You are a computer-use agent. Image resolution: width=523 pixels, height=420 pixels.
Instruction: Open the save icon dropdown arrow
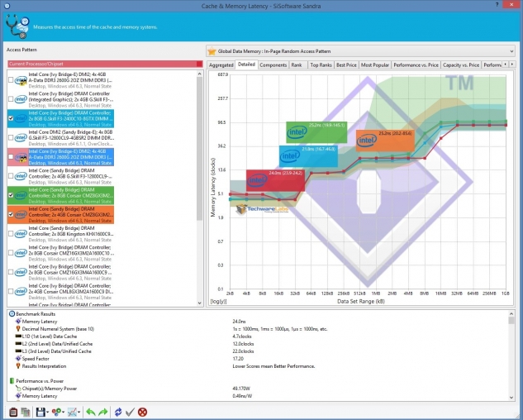(48, 413)
